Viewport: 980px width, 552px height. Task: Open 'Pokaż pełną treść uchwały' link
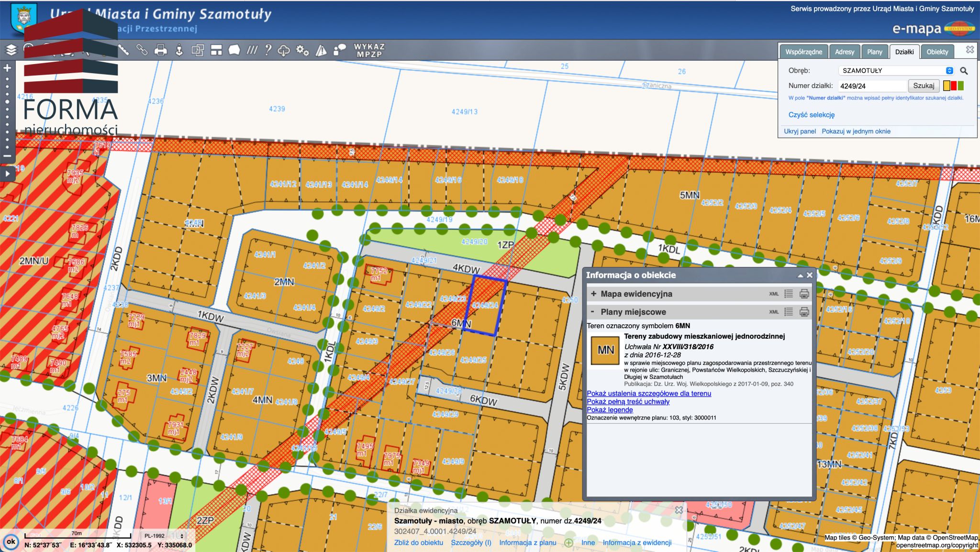tap(628, 402)
